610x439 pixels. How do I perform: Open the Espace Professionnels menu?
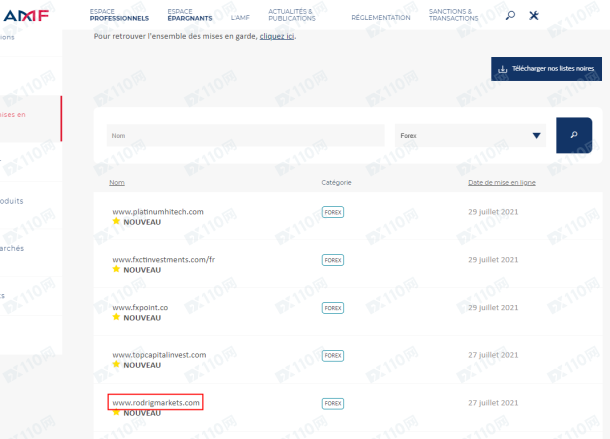[119, 15]
